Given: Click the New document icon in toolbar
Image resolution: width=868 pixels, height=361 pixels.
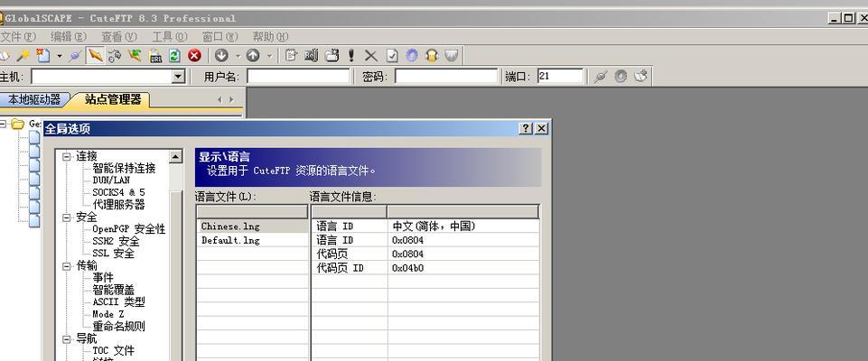Looking at the screenshot, I should pyautogui.click(x=43, y=55).
